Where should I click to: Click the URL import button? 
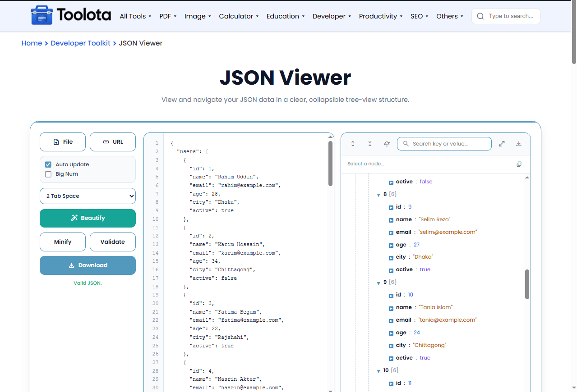(113, 142)
